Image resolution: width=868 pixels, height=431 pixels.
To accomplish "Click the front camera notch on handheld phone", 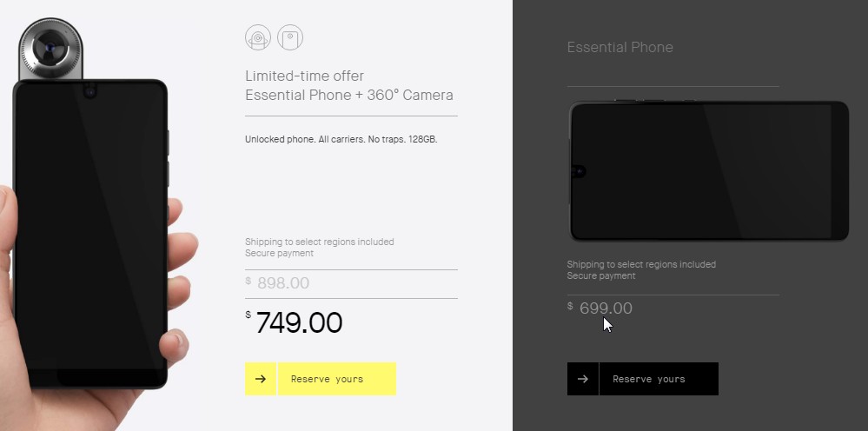I will (x=90, y=90).
